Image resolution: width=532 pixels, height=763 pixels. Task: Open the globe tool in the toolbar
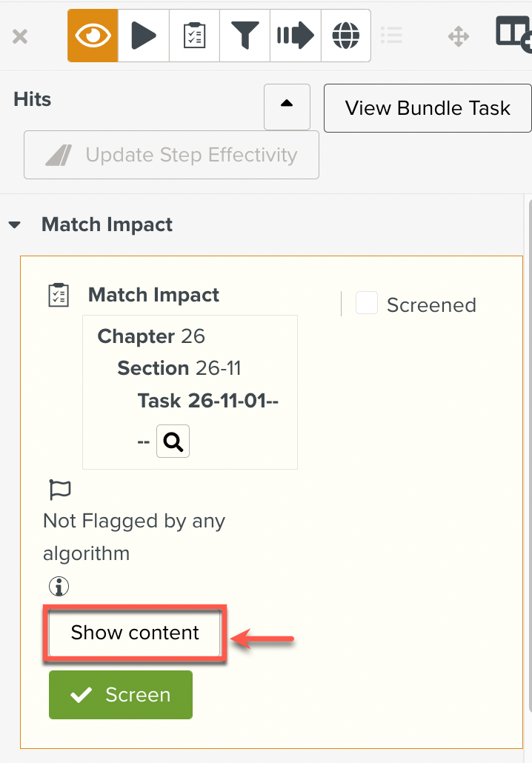pyautogui.click(x=345, y=35)
